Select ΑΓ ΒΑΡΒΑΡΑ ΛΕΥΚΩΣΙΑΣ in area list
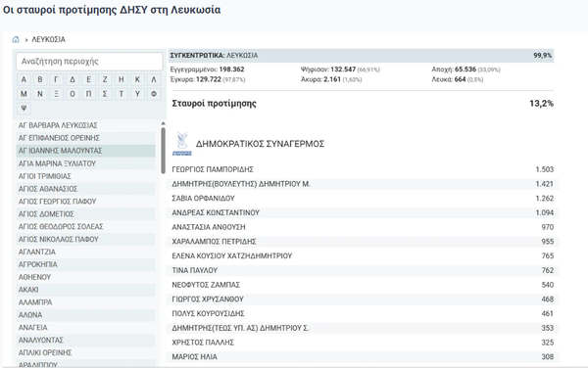The width and height of the screenshot is (588, 368). [86, 125]
